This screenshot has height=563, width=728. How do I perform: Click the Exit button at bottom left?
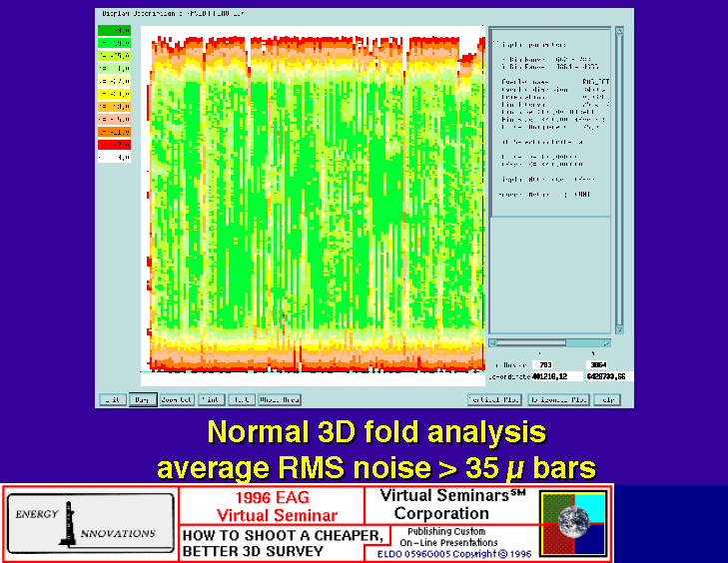pos(113,399)
